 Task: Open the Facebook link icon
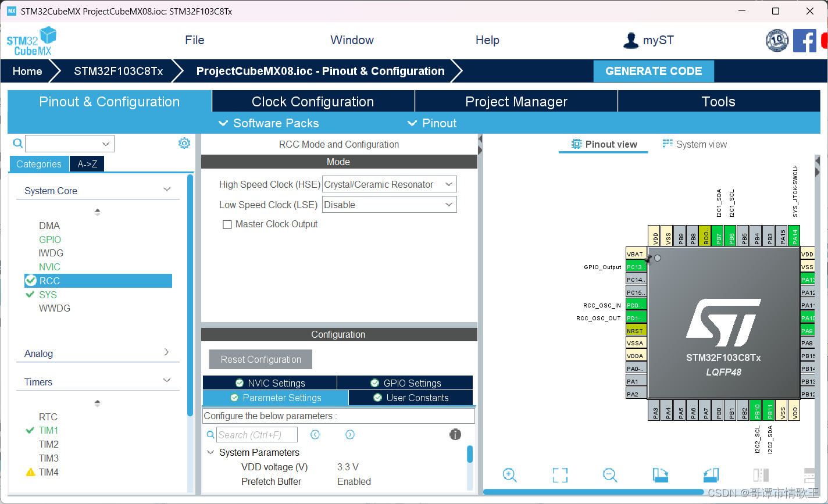[x=805, y=41]
